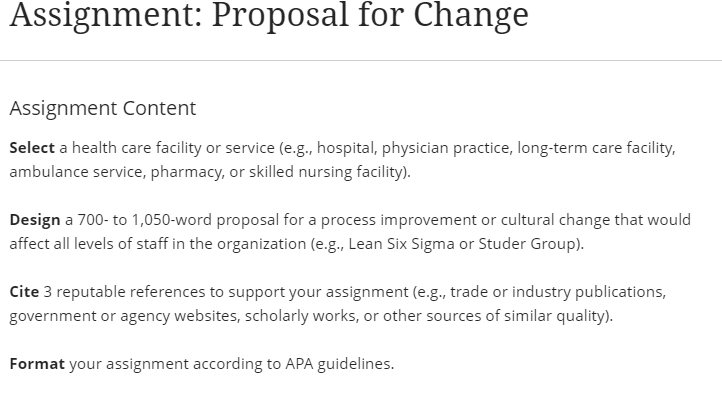Click the words 'ambulance service'

click(77, 172)
